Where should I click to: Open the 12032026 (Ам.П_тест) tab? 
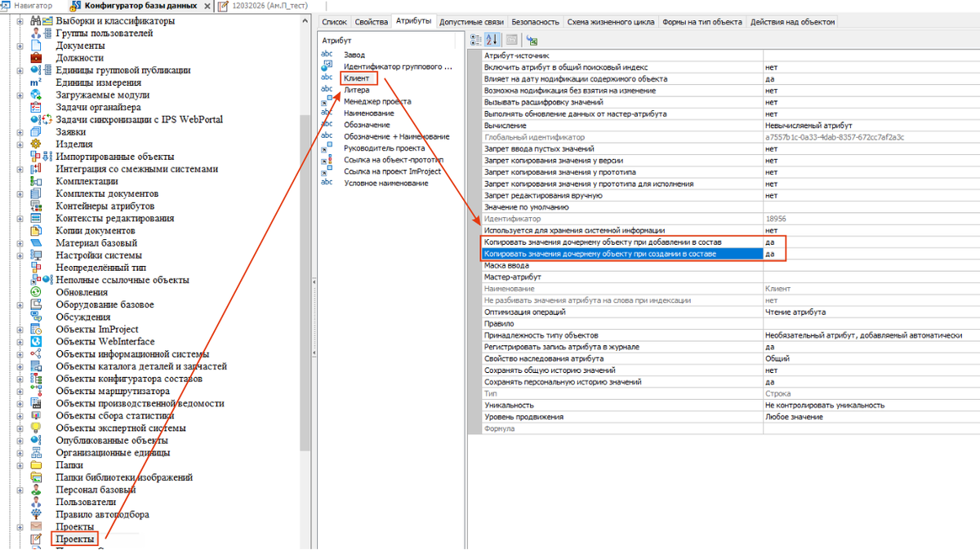click(265, 6)
